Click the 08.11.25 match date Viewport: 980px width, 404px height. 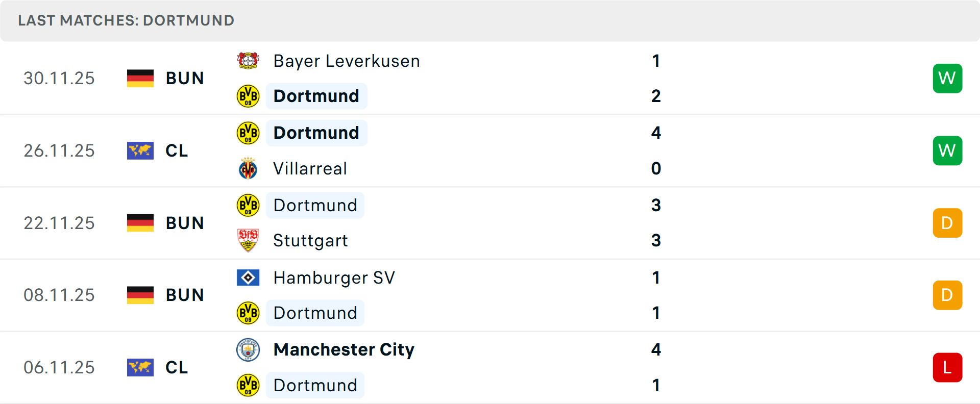(x=59, y=295)
